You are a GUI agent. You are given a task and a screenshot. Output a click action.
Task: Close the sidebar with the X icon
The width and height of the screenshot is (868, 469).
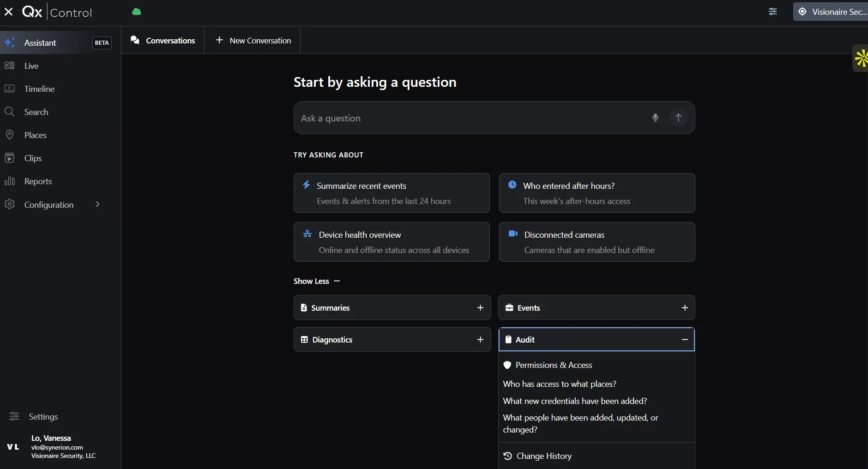[8, 12]
